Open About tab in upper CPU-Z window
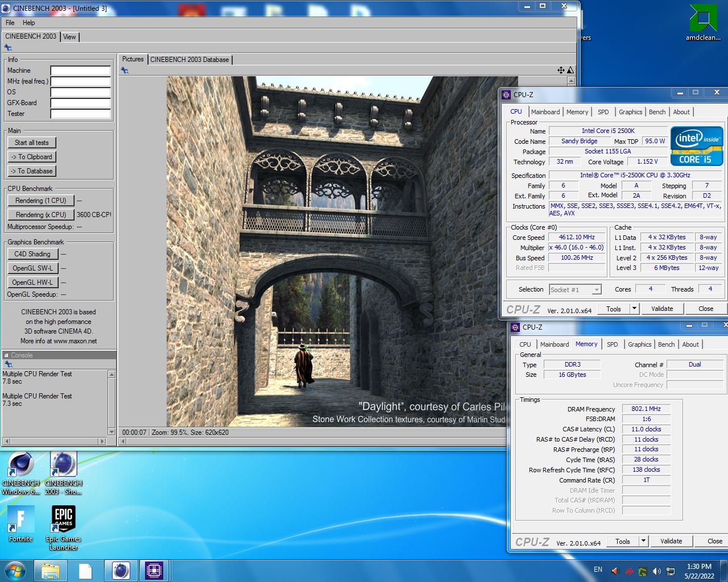The height and width of the screenshot is (582, 728). (681, 112)
